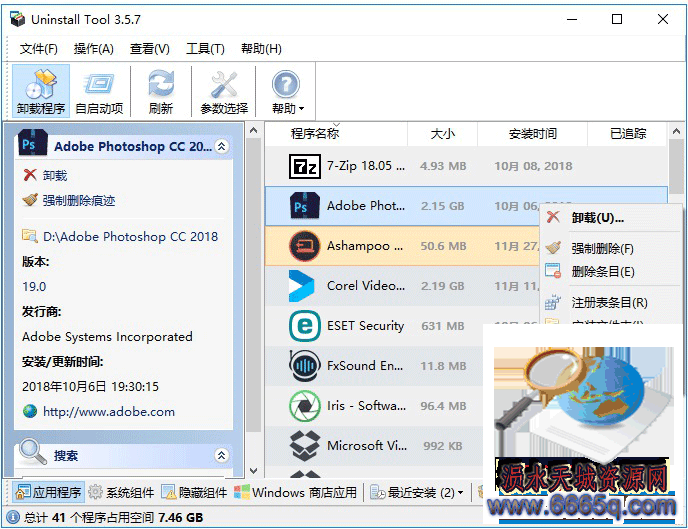Click the 96.4 MB size of Iris

[x=443, y=406]
